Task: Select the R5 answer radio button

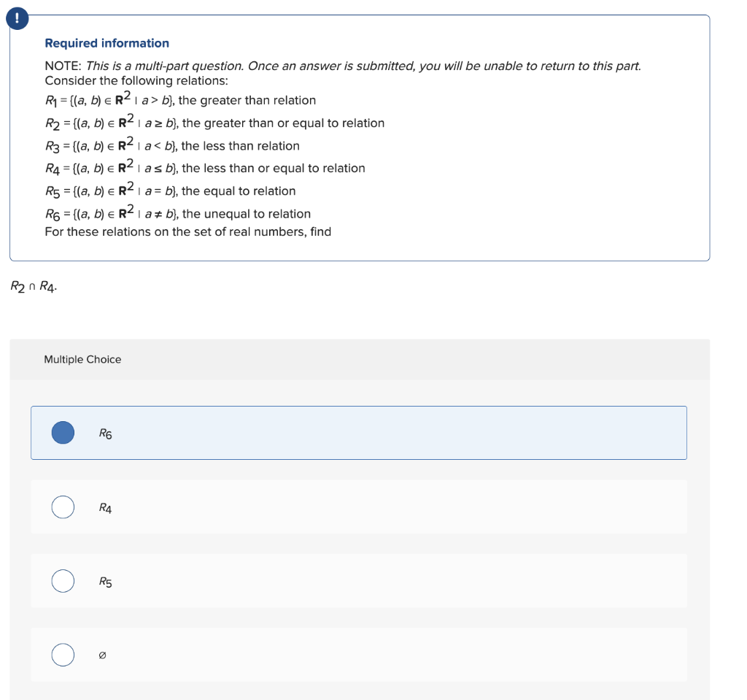Action: pyautogui.click(x=62, y=580)
